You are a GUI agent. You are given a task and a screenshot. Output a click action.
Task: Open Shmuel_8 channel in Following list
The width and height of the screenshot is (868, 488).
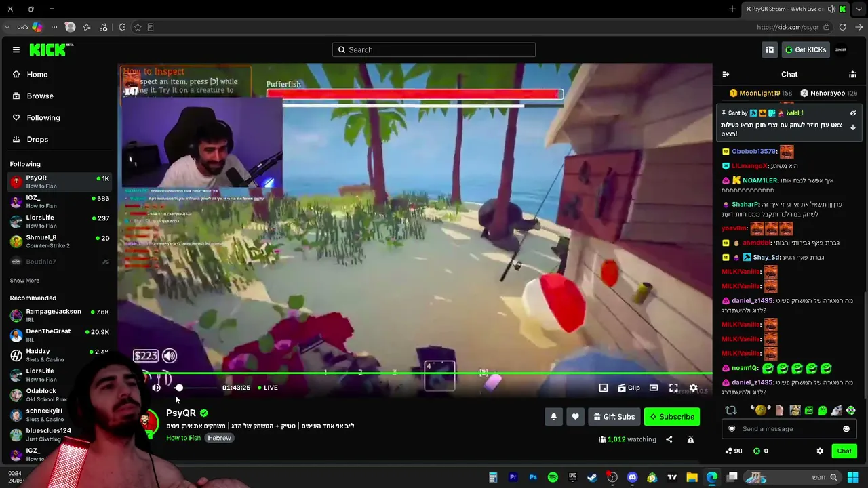(59, 241)
